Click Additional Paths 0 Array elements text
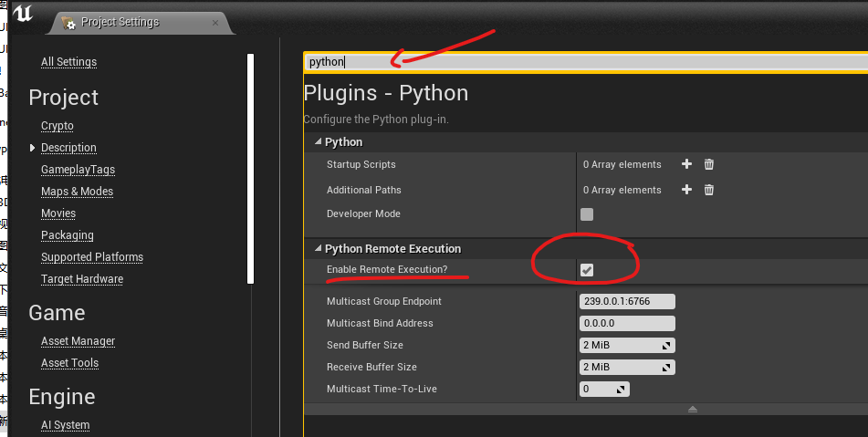Screen dimensions: 868x437 click(x=622, y=190)
